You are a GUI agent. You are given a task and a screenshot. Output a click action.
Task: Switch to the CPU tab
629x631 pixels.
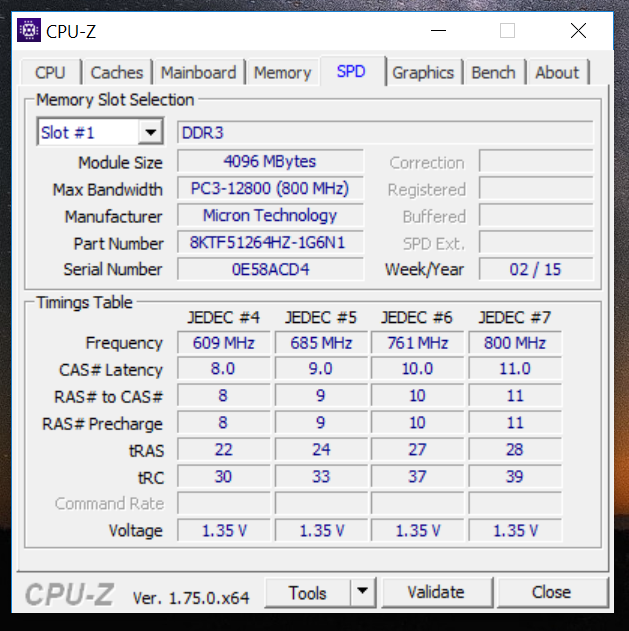tap(50, 73)
